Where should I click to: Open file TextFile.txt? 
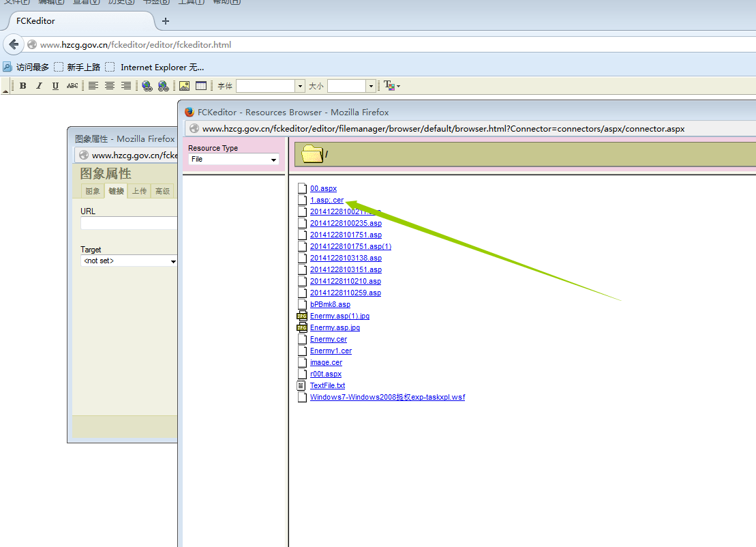point(327,385)
